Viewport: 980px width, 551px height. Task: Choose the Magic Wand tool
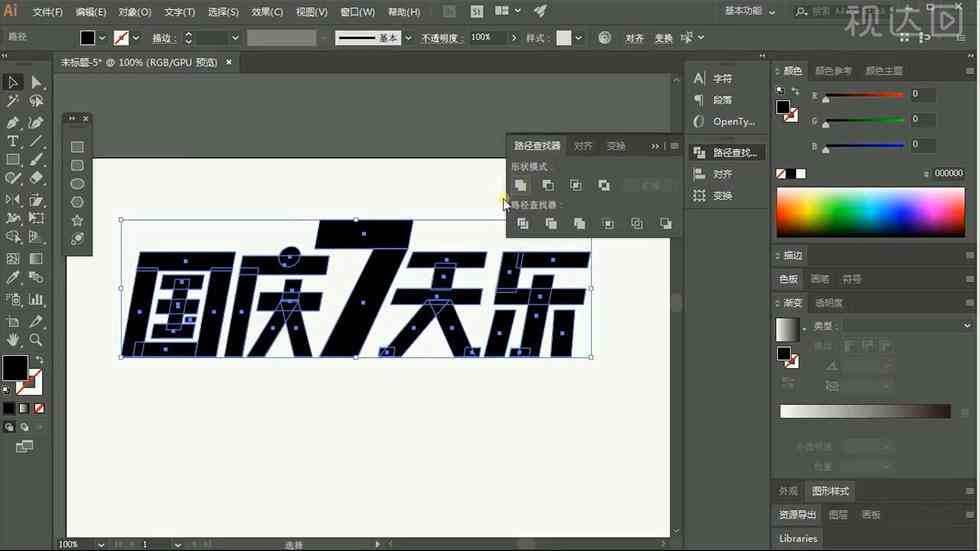click(x=12, y=101)
